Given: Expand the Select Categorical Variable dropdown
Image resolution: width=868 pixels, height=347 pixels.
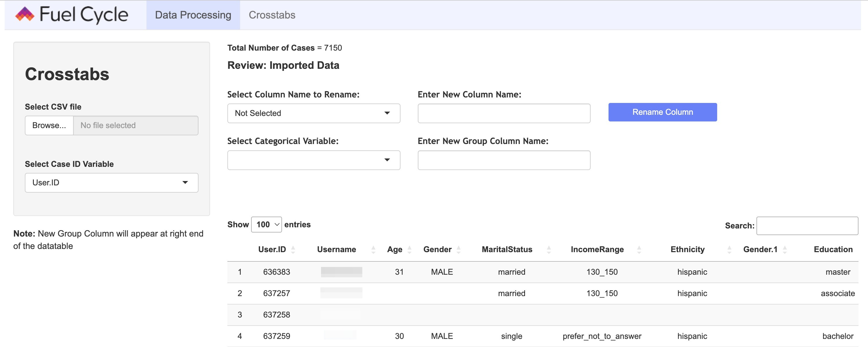Looking at the screenshot, I should coord(314,160).
